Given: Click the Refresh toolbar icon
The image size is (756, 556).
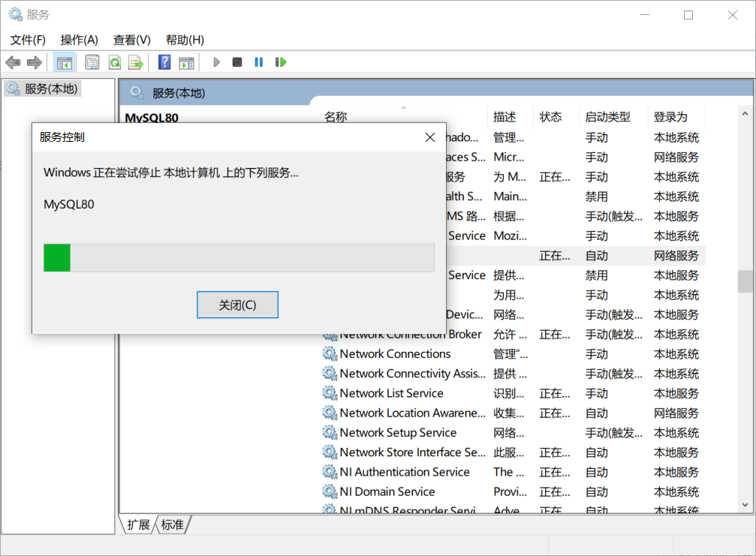Looking at the screenshot, I should [115, 62].
